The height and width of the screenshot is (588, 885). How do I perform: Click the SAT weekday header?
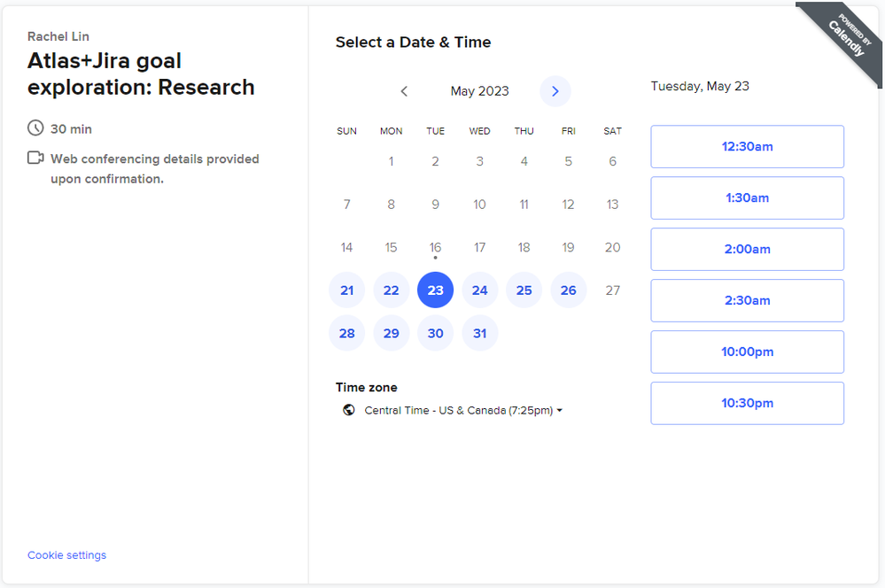click(612, 131)
